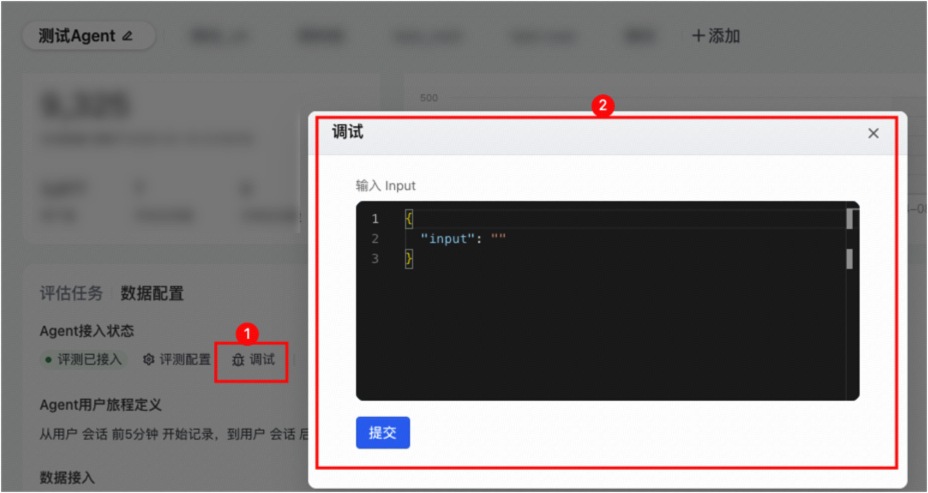Click the opening brace on line 1

[x=408, y=219]
